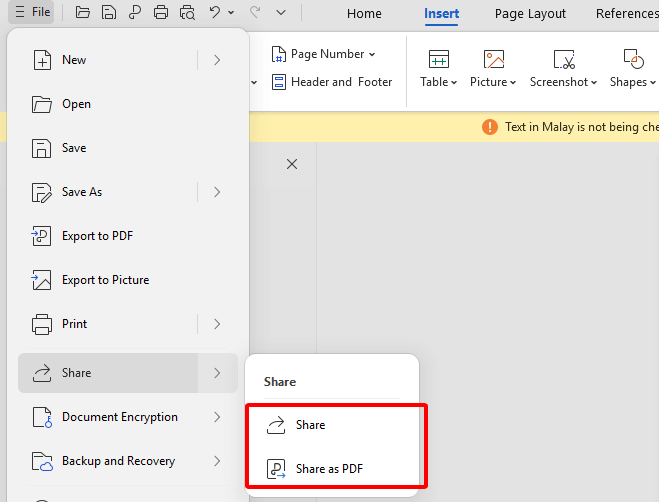
Task: Close the side pane with X button
Action: pyautogui.click(x=292, y=164)
